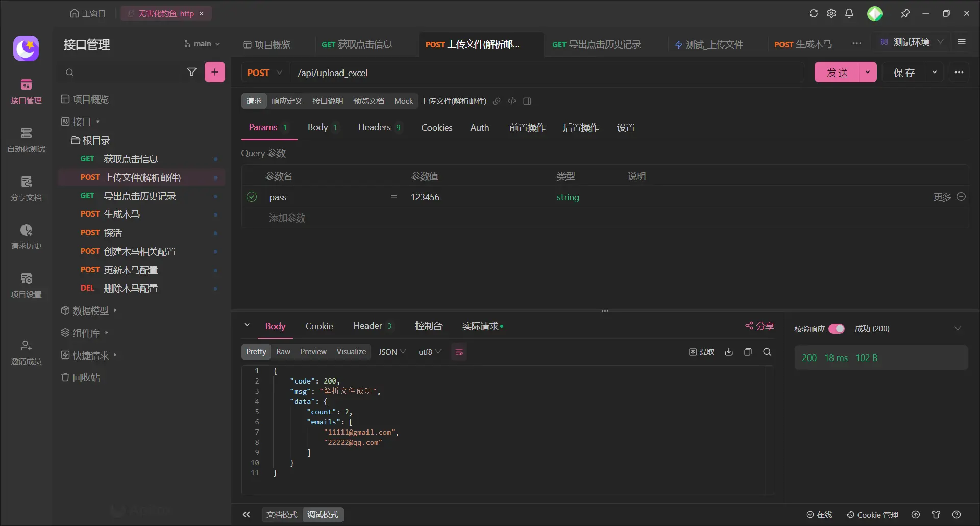Screen dimensions: 980x526
Task: Close the 无害化钓鱼_http project tab
Action: point(202,13)
